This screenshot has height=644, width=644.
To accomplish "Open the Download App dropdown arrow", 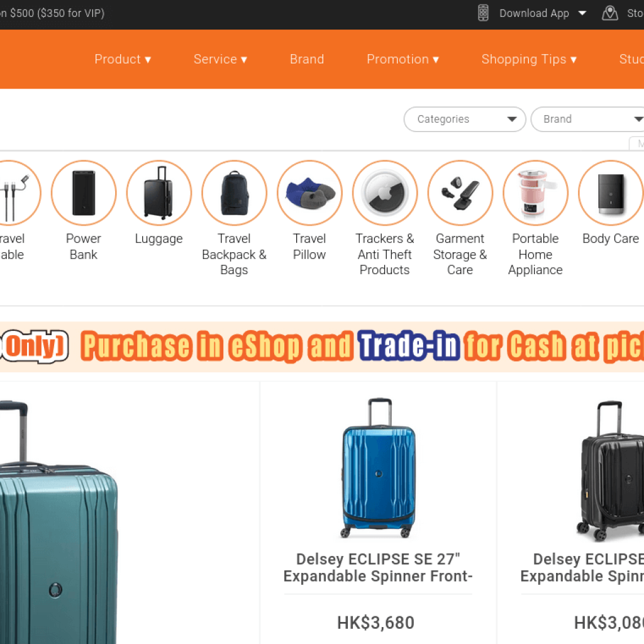I will pos(582,13).
